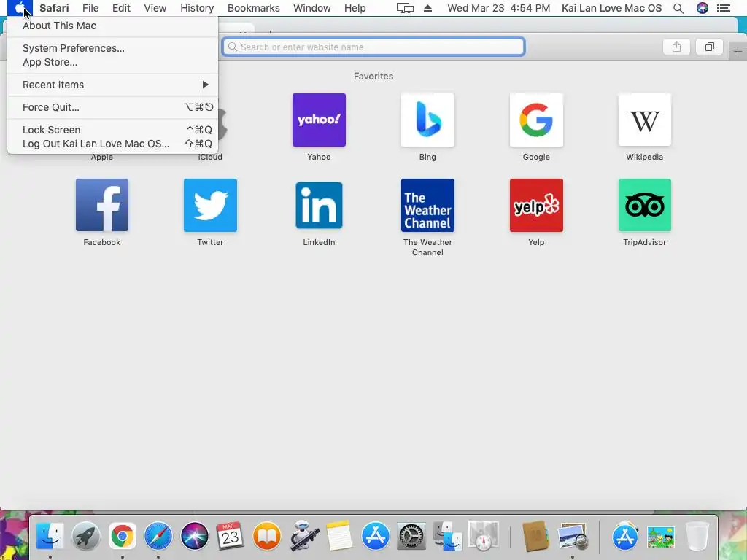Open the Window menu

click(x=312, y=8)
